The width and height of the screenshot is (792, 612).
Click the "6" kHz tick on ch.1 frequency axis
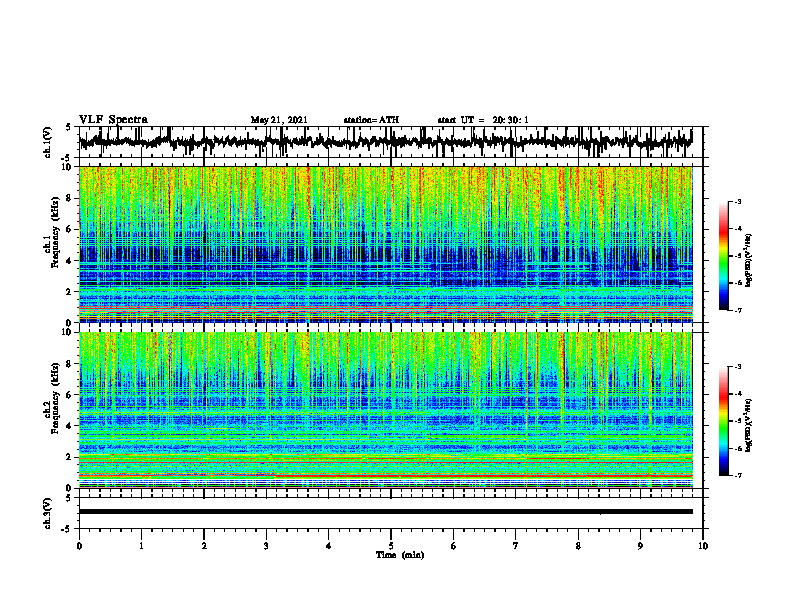coord(70,230)
